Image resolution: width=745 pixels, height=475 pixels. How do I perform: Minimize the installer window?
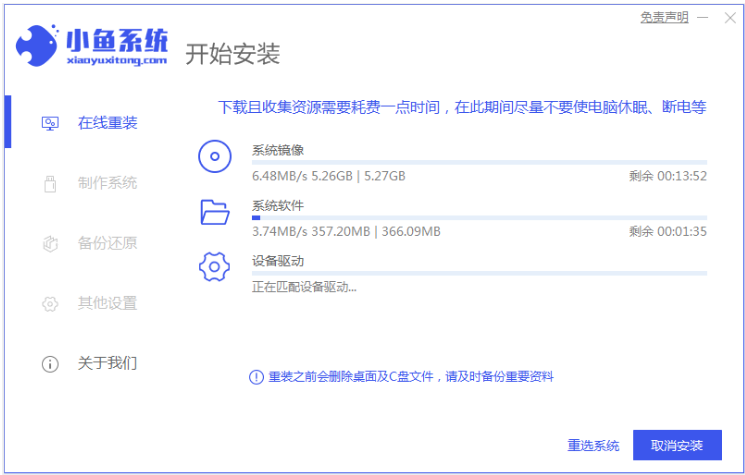[704, 18]
